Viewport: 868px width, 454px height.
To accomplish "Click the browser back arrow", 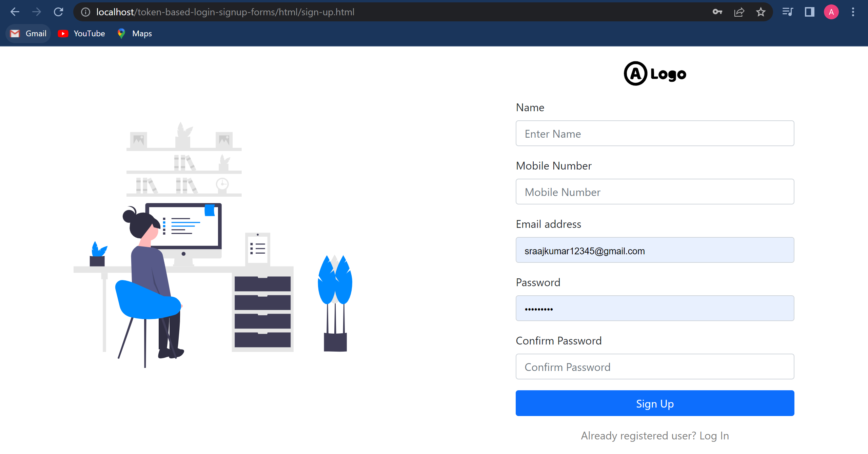I will pyautogui.click(x=15, y=12).
